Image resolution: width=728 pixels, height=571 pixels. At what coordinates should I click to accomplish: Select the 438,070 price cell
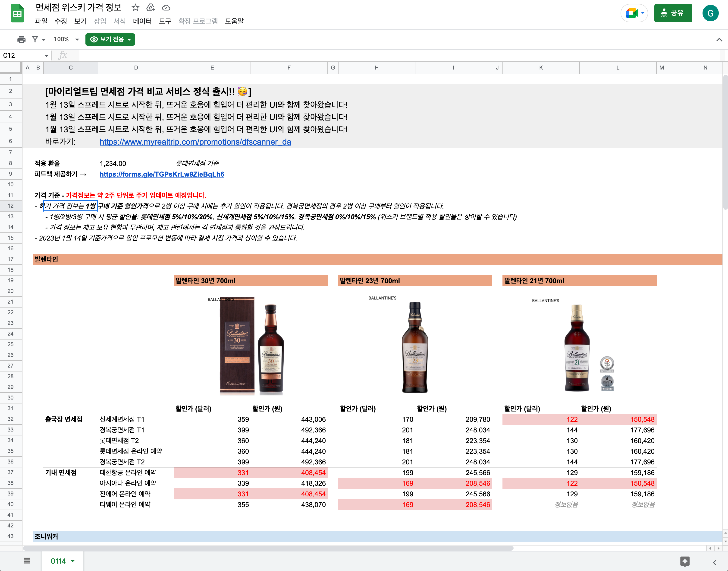(289, 504)
